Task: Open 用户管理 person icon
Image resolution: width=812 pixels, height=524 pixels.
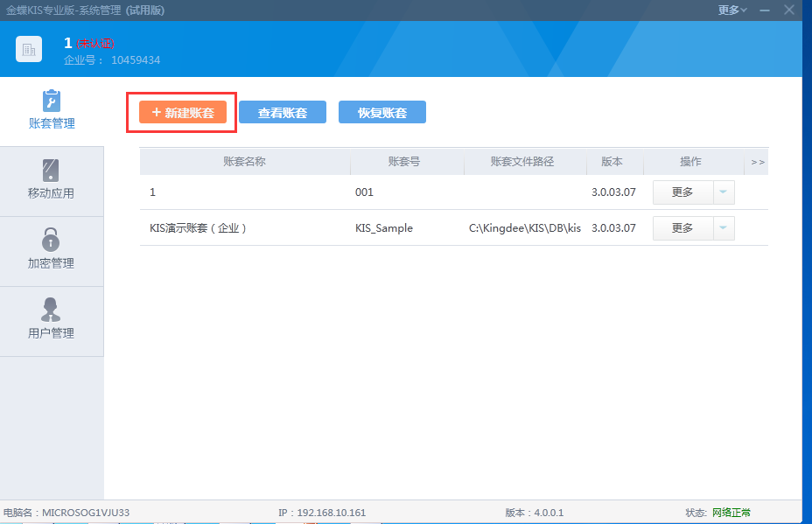Action: click(52, 309)
